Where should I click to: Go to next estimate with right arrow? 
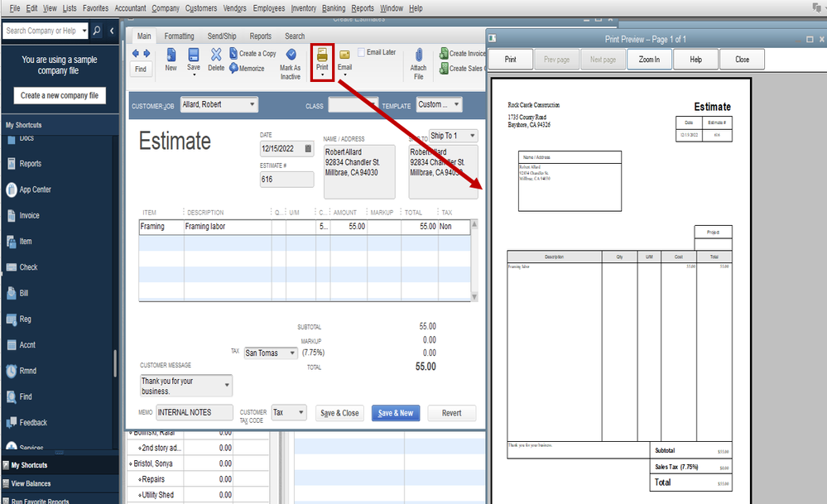click(147, 53)
